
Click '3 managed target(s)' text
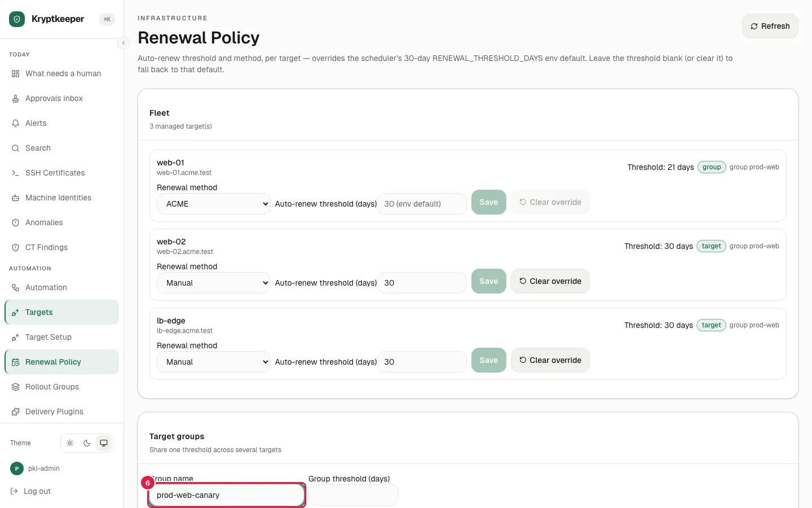click(x=180, y=126)
